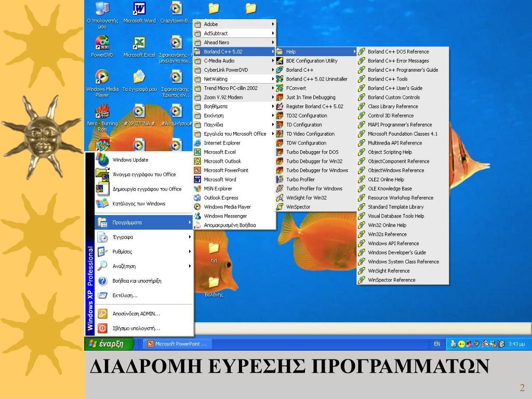532x399 pixels.
Task: Click Κατάλογος των Windows
Action: tap(144, 204)
